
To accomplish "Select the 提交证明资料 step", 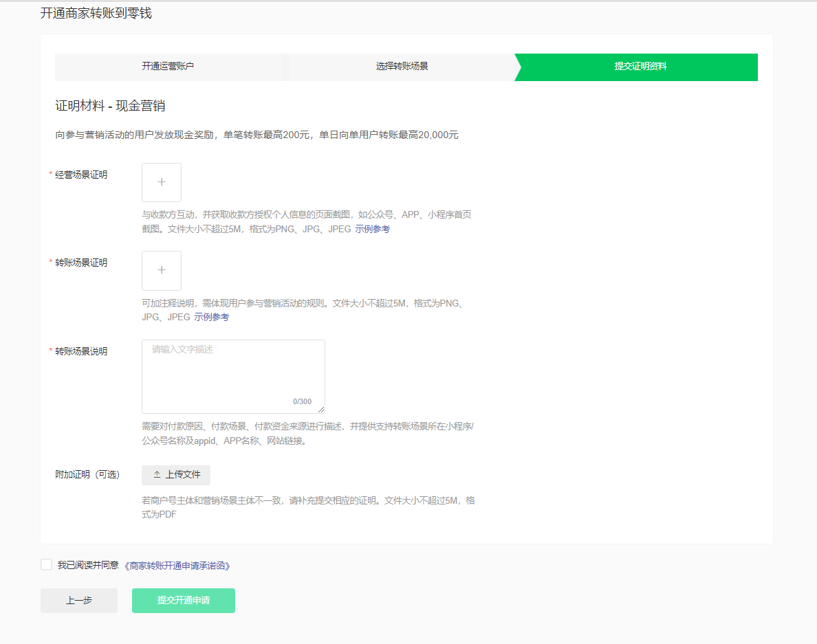I will (x=640, y=67).
